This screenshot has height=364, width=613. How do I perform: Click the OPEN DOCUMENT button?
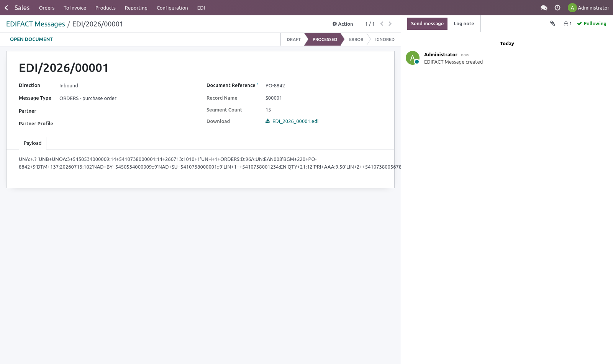click(x=31, y=39)
